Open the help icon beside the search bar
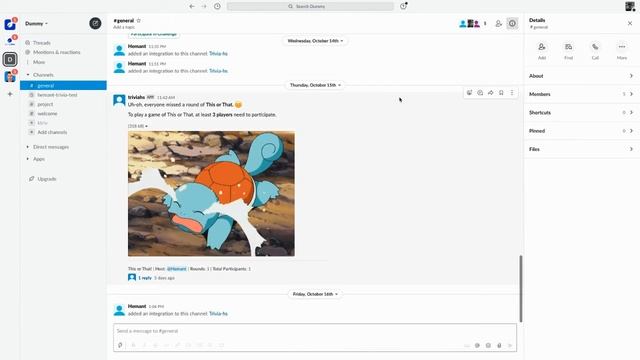This screenshot has height=360, width=640. [403, 6]
